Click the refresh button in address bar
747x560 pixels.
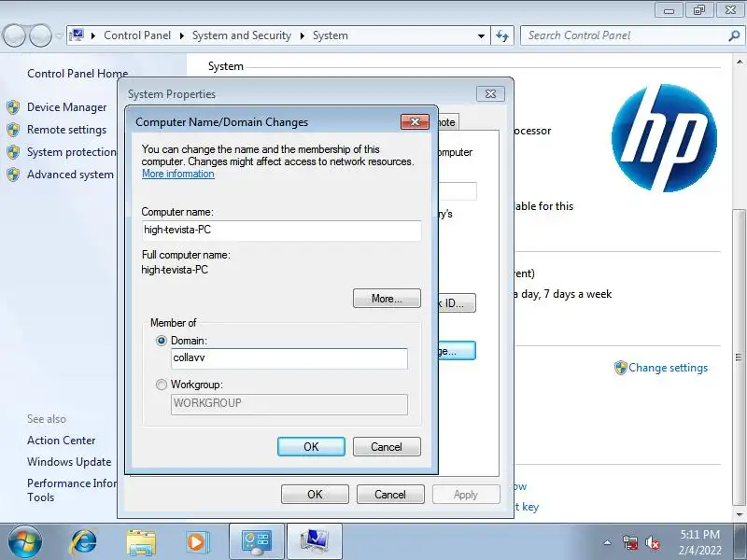(502, 35)
